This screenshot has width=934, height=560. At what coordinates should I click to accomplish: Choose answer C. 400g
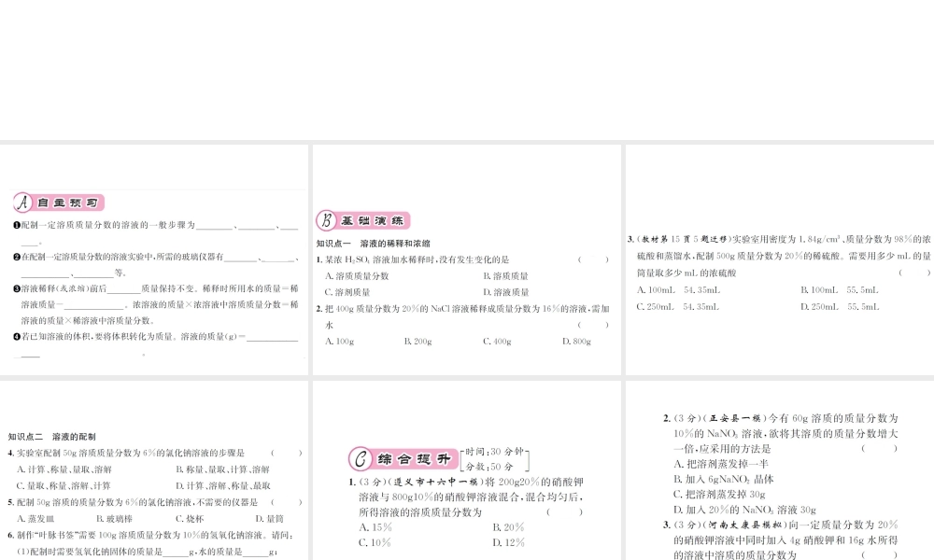[498, 341]
